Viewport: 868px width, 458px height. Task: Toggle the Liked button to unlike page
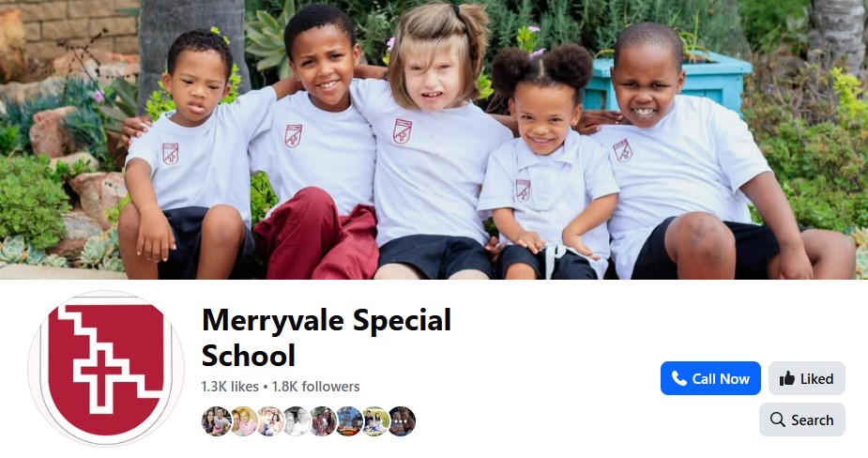click(807, 378)
